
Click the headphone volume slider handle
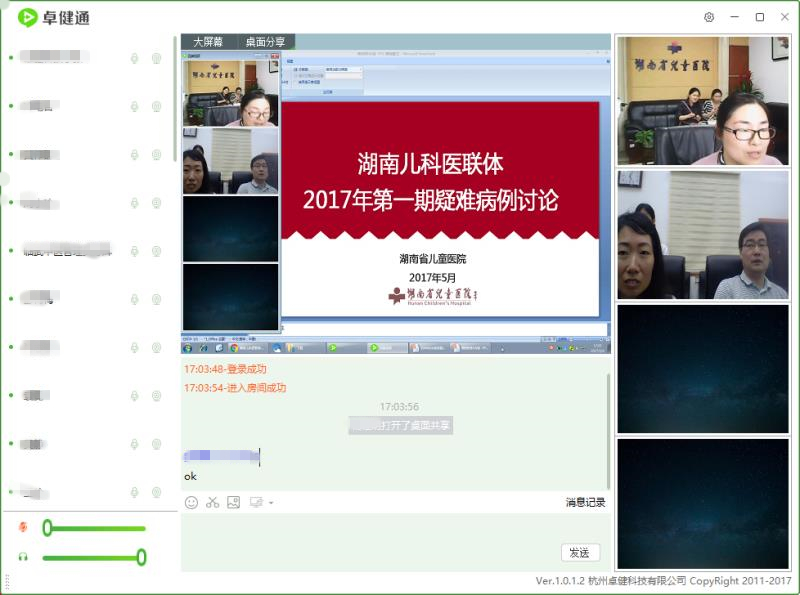[x=141, y=557]
